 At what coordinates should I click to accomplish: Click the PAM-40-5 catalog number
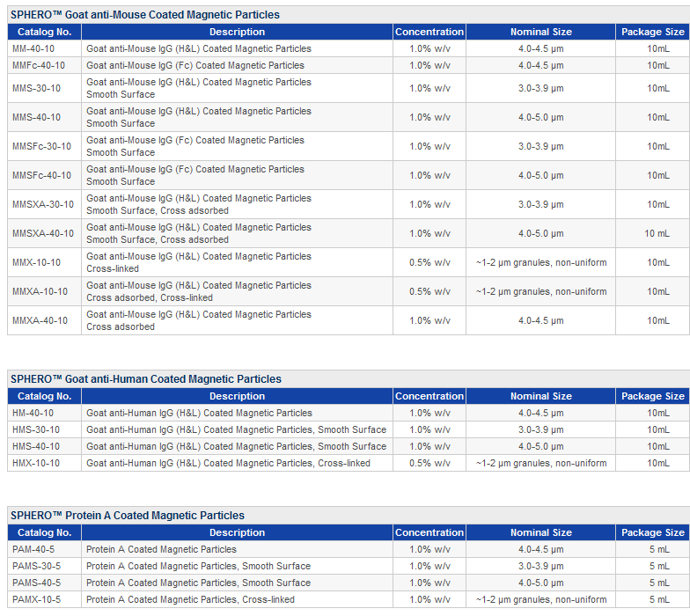33,549
